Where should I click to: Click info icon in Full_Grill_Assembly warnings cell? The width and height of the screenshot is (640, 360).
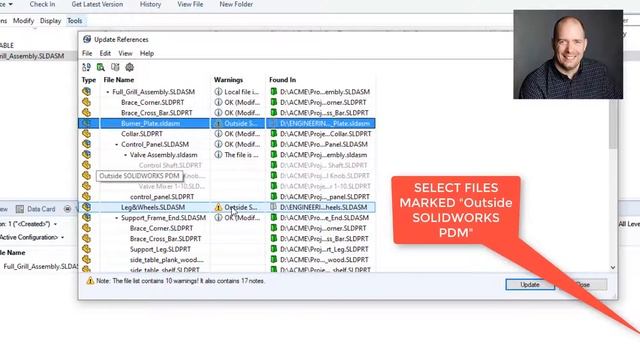tap(218, 92)
